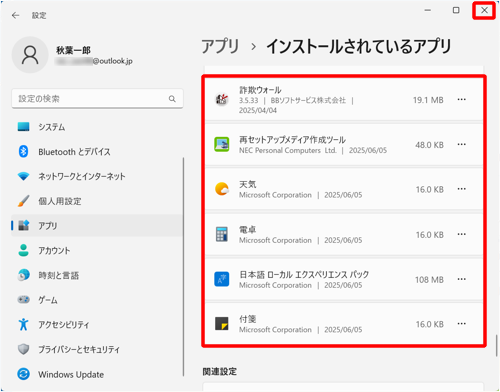The width and height of the screenshot is (500, 392).
Task: Open プライバシーとセキュリティ category
Action: tap(97, 349)
